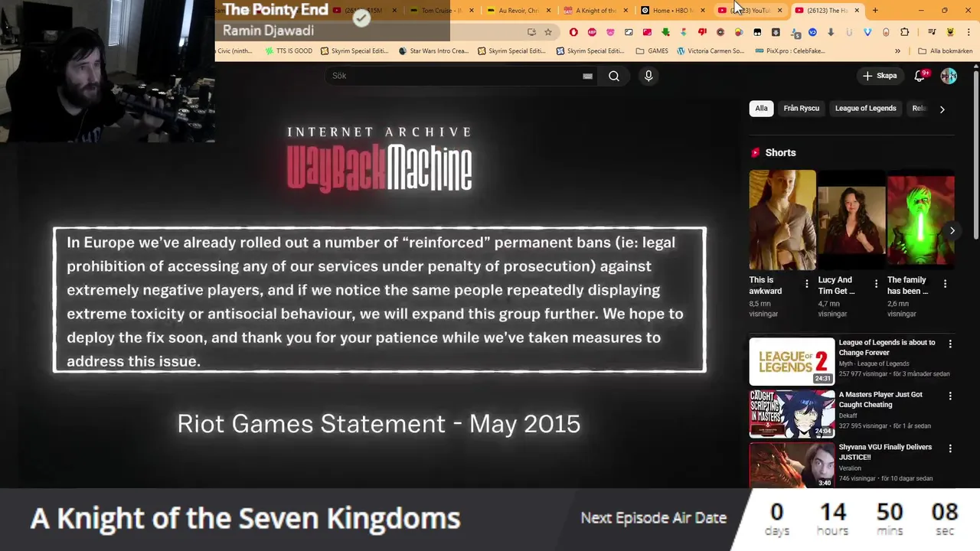Click the gray download-arrow extension icon
Screen dimensions: 980x551
831,32
